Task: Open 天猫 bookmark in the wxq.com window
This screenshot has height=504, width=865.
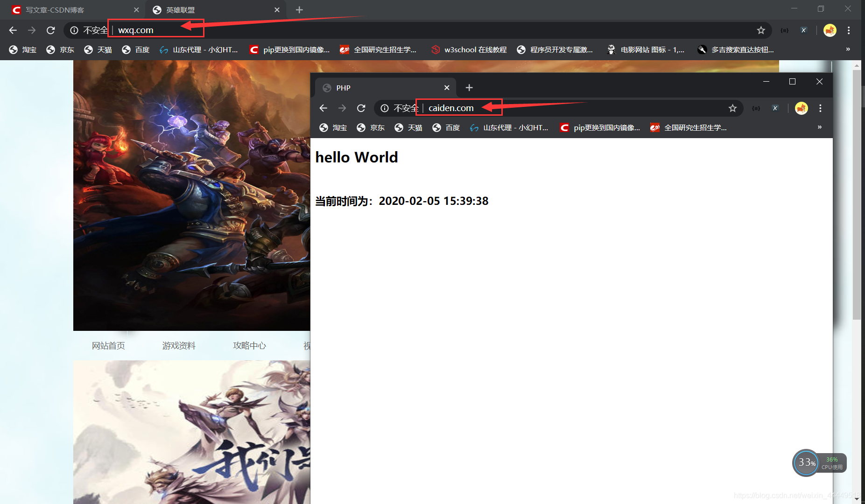Action: click(98, 50)
